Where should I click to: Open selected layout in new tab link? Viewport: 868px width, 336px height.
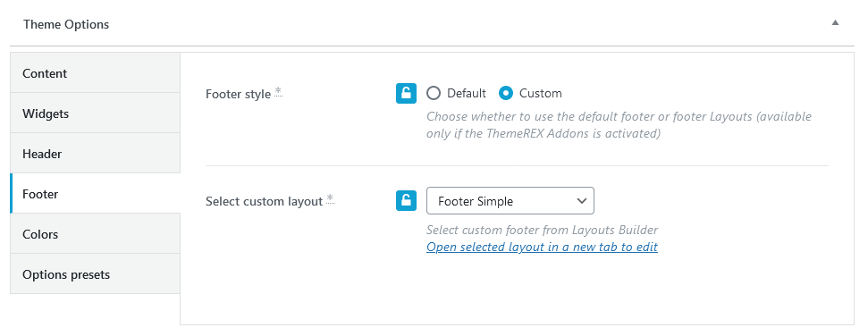(x=542, y=247)
